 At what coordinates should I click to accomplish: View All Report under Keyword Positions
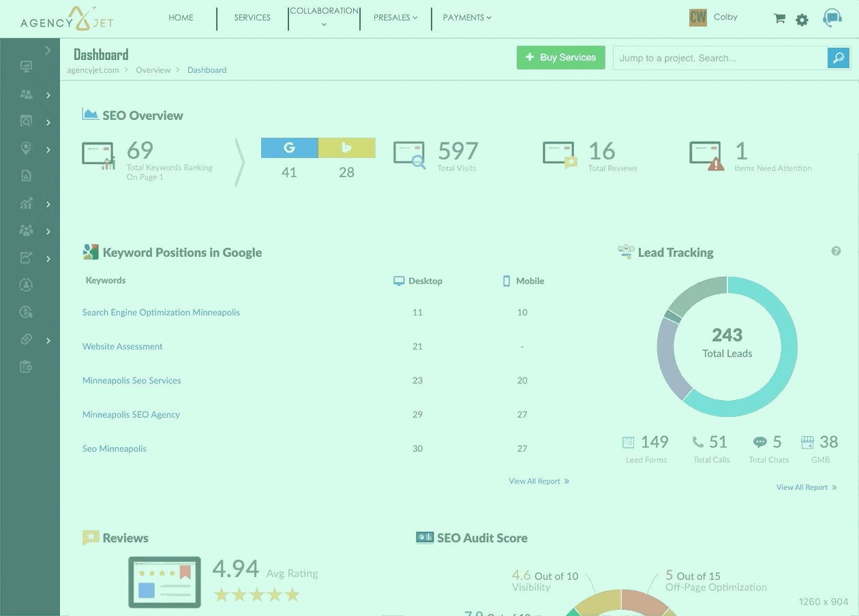coord(539,481)
